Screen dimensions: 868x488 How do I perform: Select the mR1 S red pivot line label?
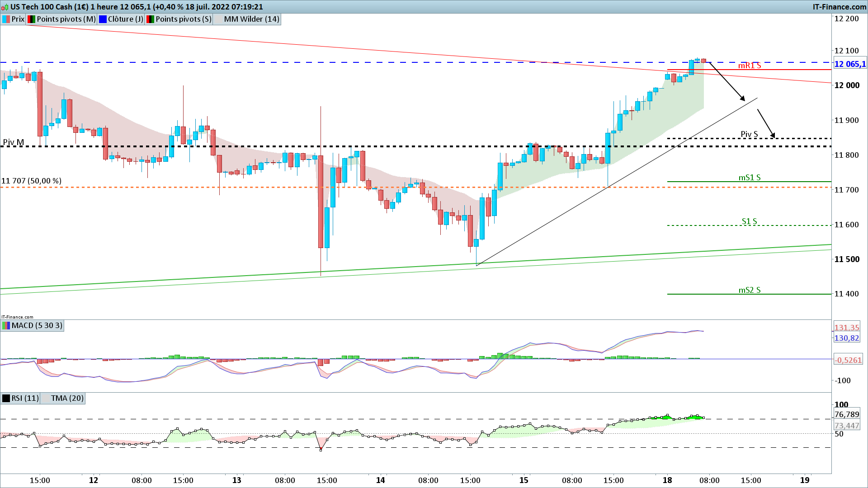coord(749,66)
